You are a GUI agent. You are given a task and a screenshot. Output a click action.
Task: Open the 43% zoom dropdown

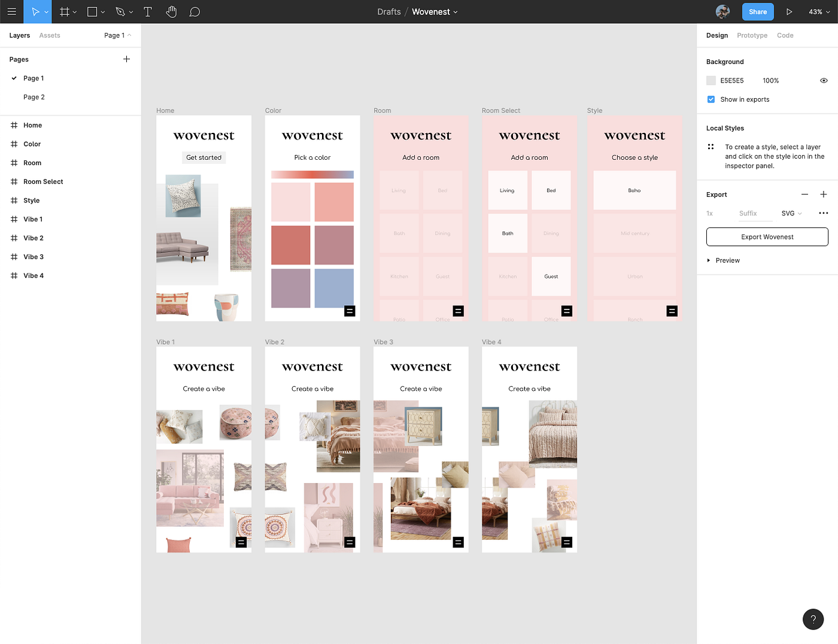click(819, 12)
